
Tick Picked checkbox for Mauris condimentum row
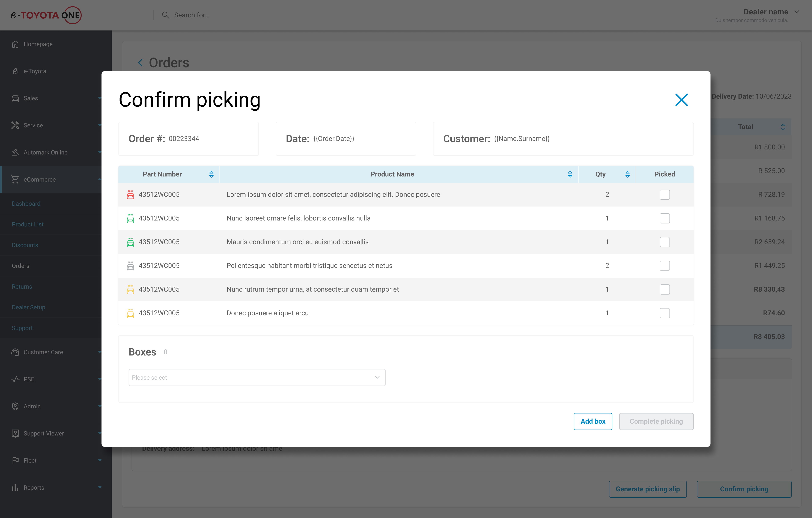[x=664, y=242]
